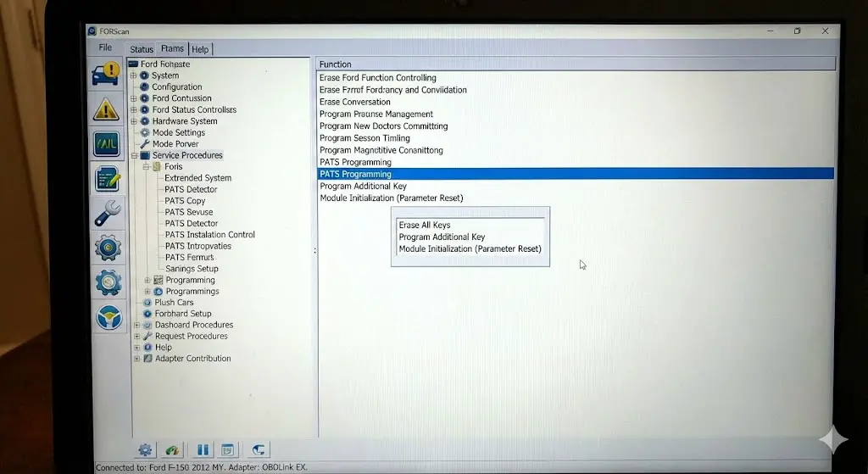Choose Program Additional Key in popup list
The image size is (868, 474).
coord(442,237)
